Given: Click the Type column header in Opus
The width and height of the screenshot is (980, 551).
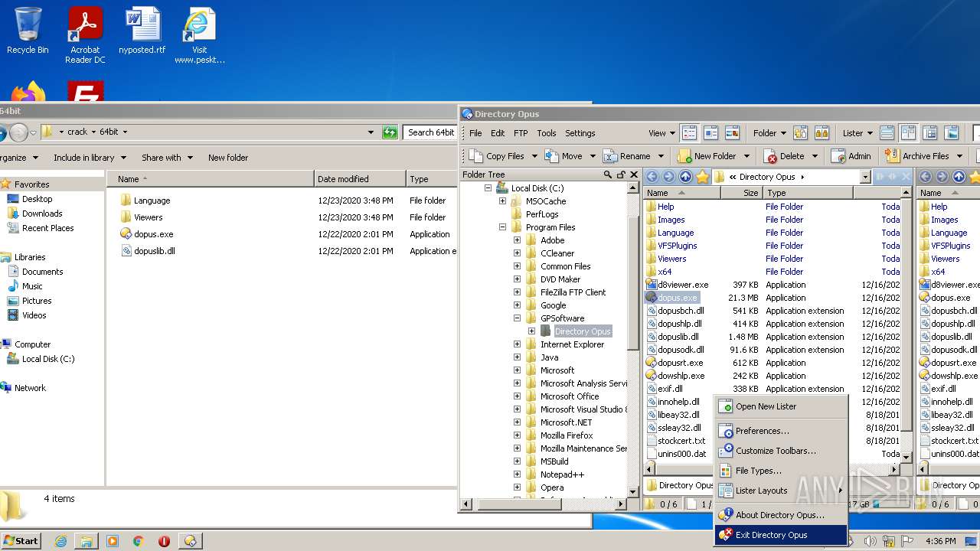Looking at the screenshot, I should 808,193.
